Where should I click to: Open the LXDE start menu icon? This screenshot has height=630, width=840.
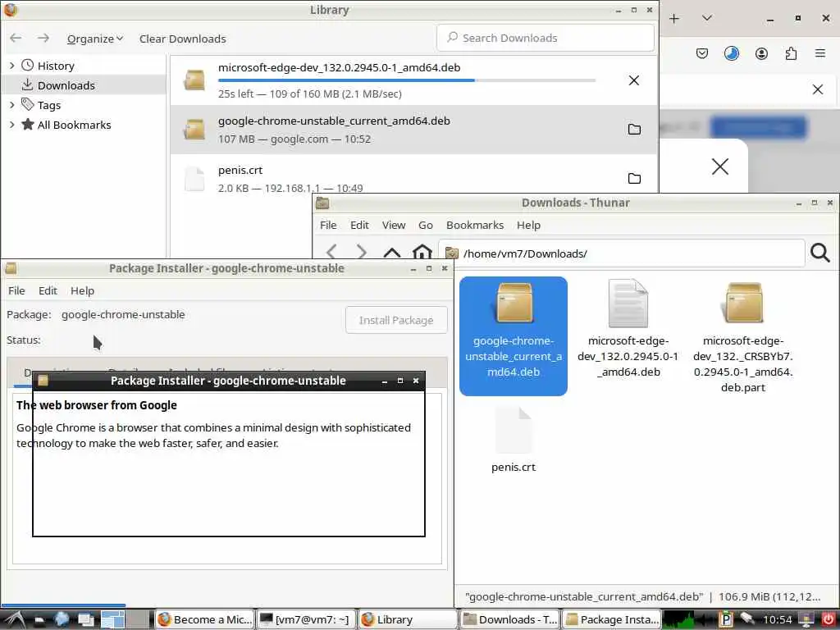click(14, 619)
